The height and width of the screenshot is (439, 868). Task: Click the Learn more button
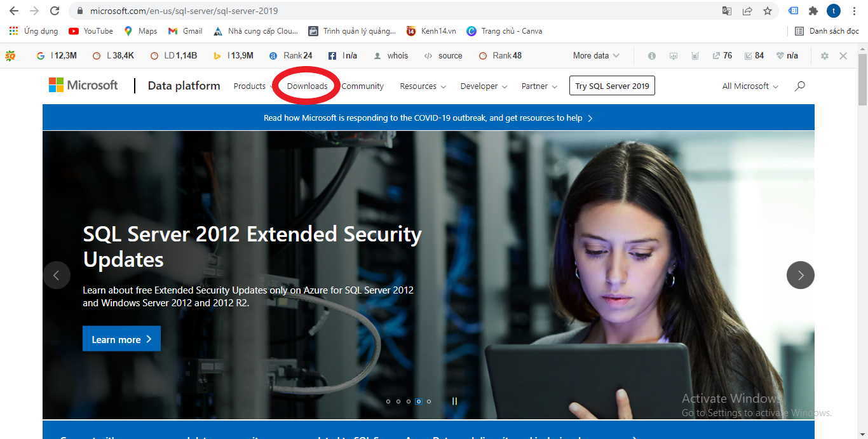[121, 339]
